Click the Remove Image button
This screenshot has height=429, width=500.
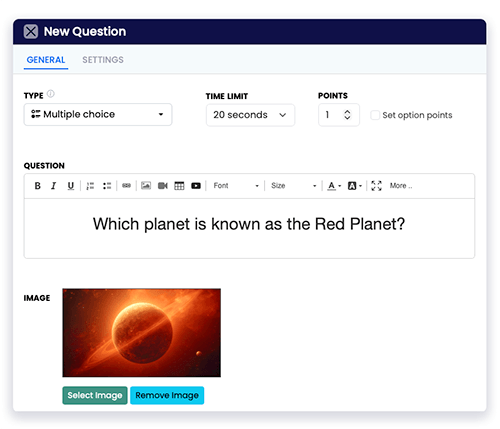click(167, 395)
